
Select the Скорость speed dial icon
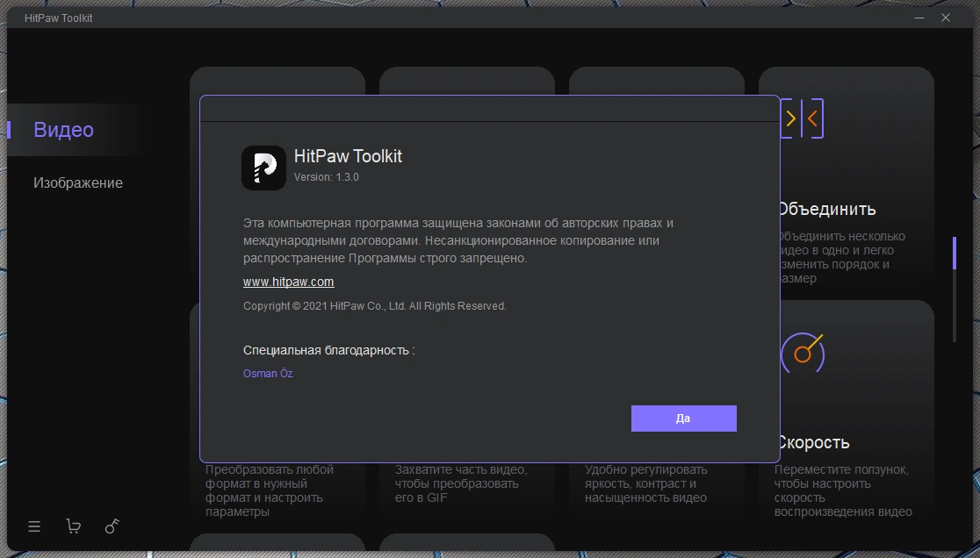803,353
